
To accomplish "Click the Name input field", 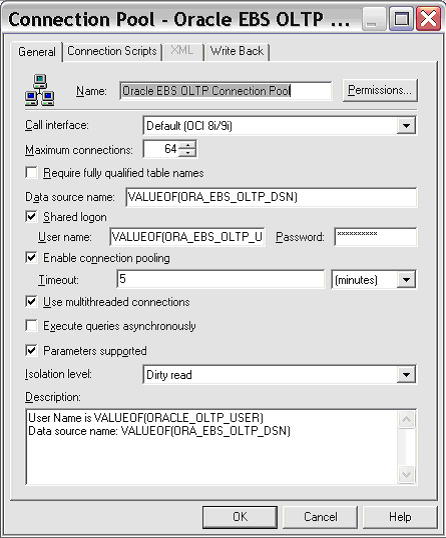I will click(226, 91).
